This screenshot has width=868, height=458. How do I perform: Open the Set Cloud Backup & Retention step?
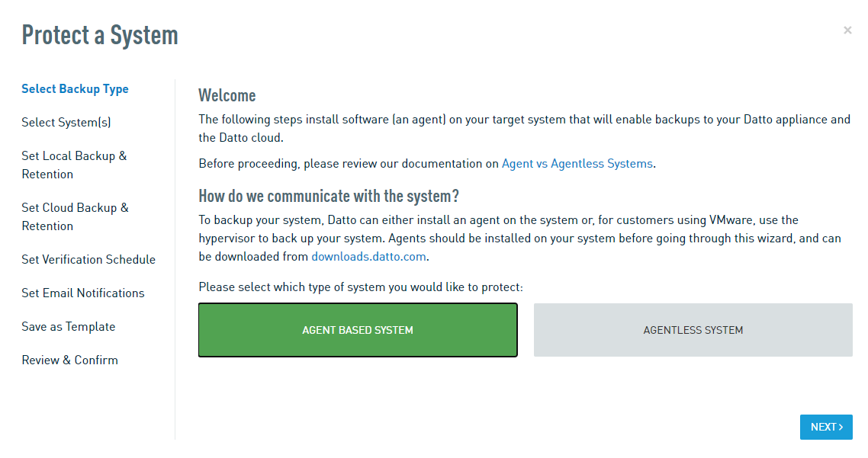click(75, 216)
